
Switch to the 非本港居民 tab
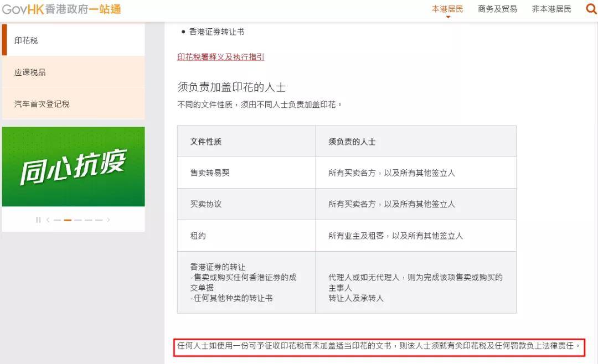(551, 9)
